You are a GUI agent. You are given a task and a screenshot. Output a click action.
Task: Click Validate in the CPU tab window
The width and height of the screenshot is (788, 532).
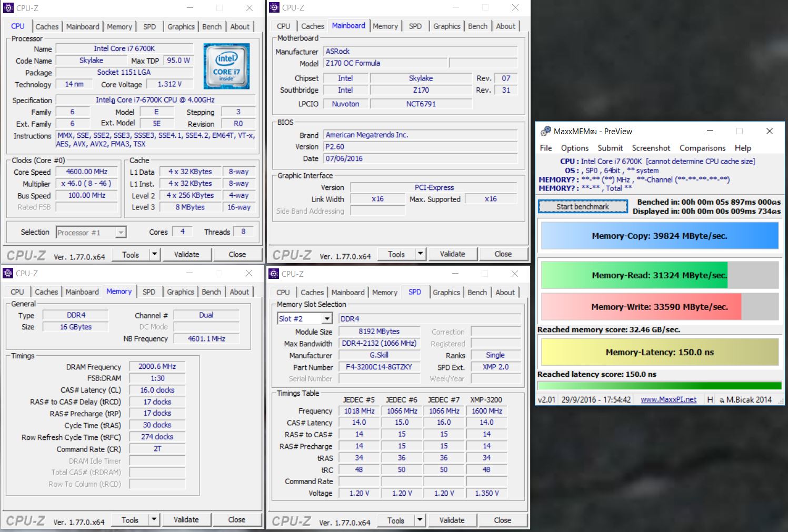point(186,255)
